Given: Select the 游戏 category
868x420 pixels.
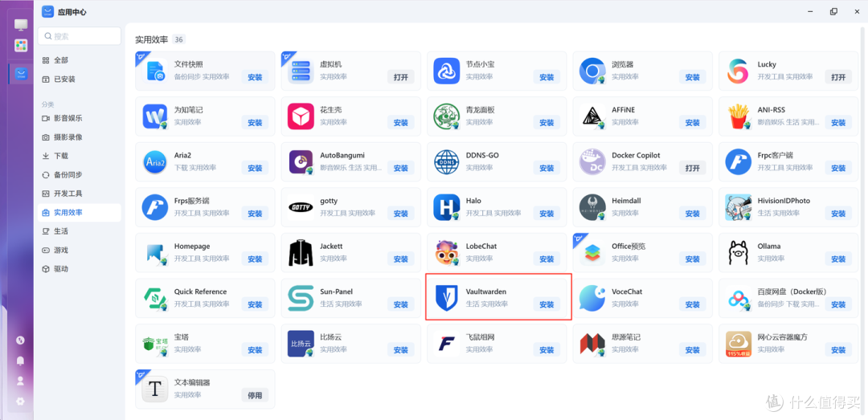Looking at the screenshot, I should click(79, 250).
